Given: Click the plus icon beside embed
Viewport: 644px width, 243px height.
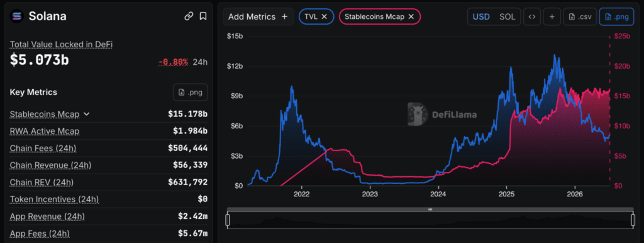Looking at the screenshot, I should (x=552, y=17).
